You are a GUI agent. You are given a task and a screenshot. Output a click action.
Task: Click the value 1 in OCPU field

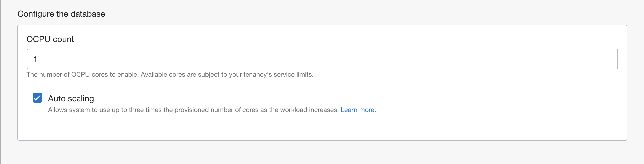pos(35,59)
